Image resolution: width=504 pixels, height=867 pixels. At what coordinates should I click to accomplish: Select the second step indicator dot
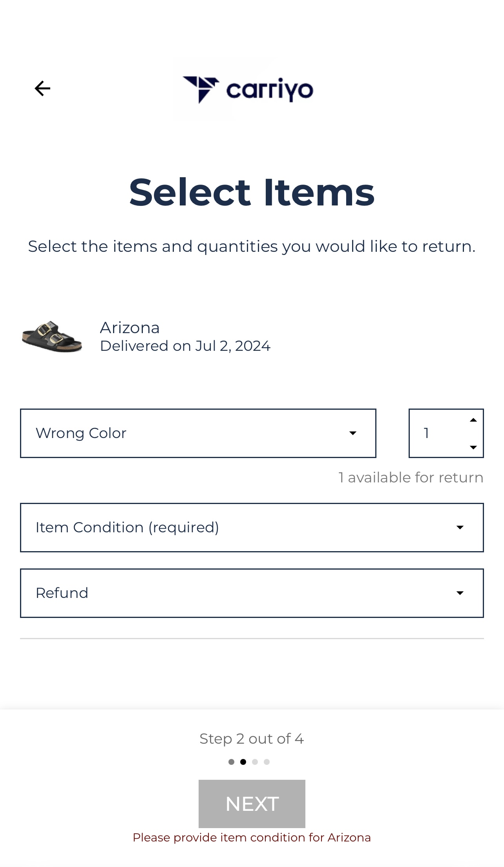[243, 762]
